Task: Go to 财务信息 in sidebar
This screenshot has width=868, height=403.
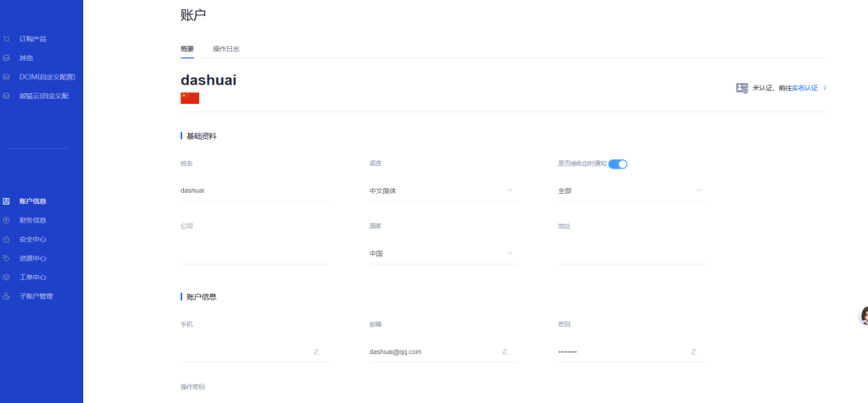Action: point(33,220)
